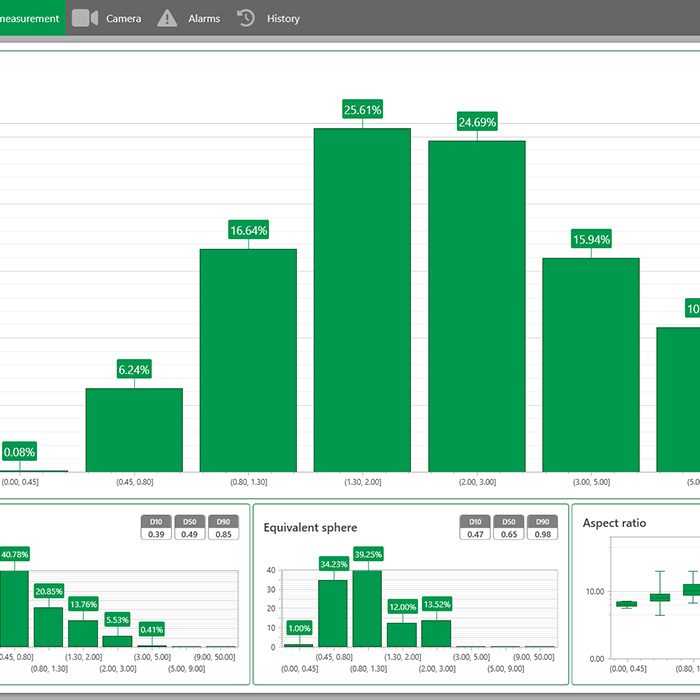Image resolution: width=700 pixels, height=700 pixels.
Task: Click the 25.61% bar in main chart
Action: pyautogui.click(x=362, y=300)
